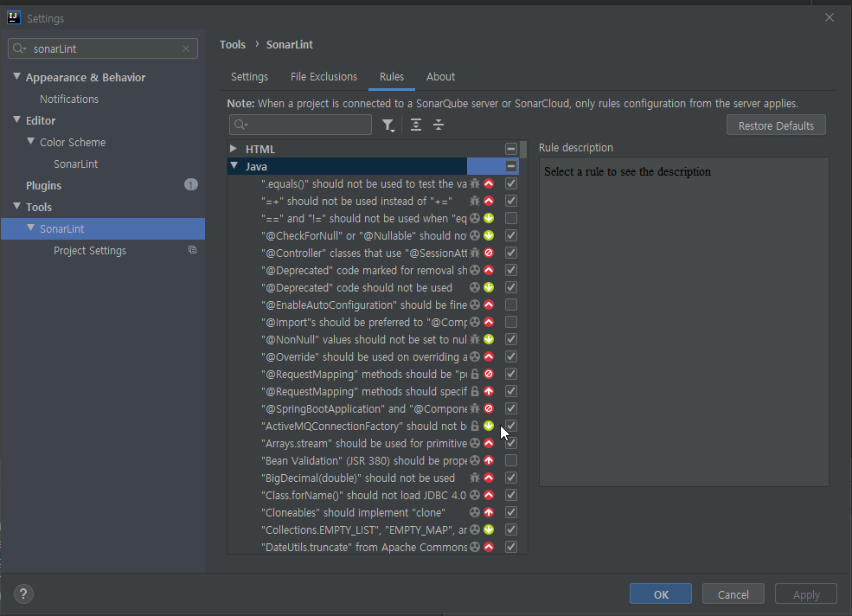Image resolution: width=852 pixels, height=616 pixels.
Task: Expand the HTML rules group
Action: [233, 149]
